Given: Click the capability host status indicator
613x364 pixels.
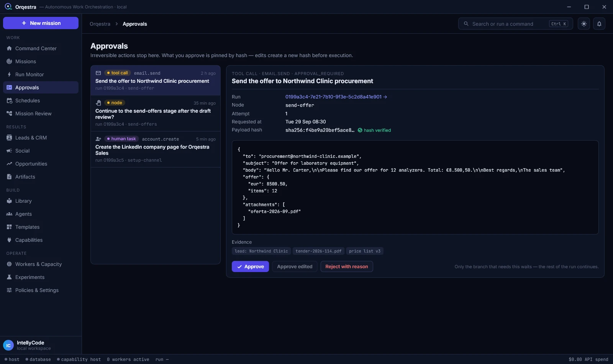Looking at the screenshot, I should tap(79, 359).
